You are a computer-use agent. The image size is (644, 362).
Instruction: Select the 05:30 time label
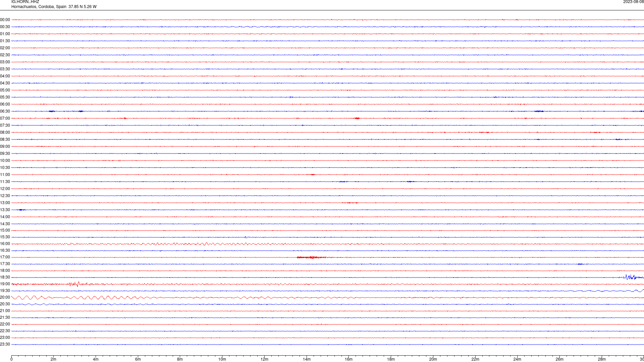click(5, 97)
